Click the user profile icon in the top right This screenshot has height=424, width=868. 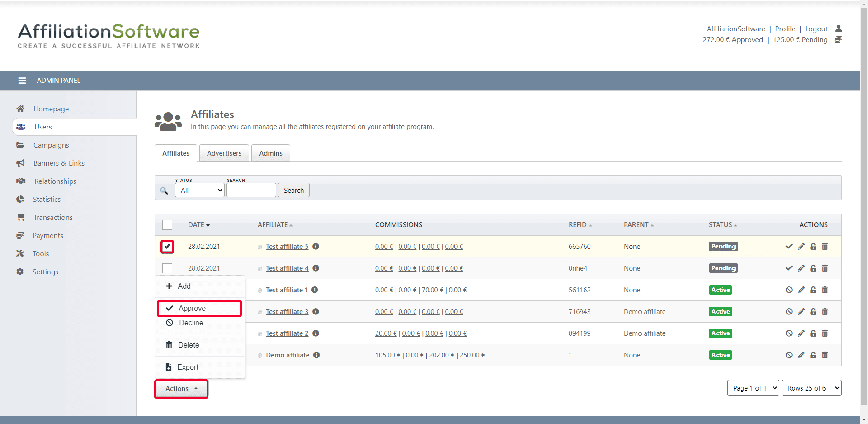pyautogui.click(x=838, y=29)
